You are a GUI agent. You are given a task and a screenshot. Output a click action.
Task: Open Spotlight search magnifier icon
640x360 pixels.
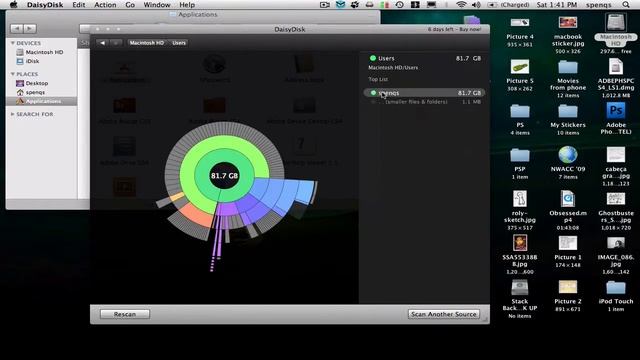(x=626, y=5)
